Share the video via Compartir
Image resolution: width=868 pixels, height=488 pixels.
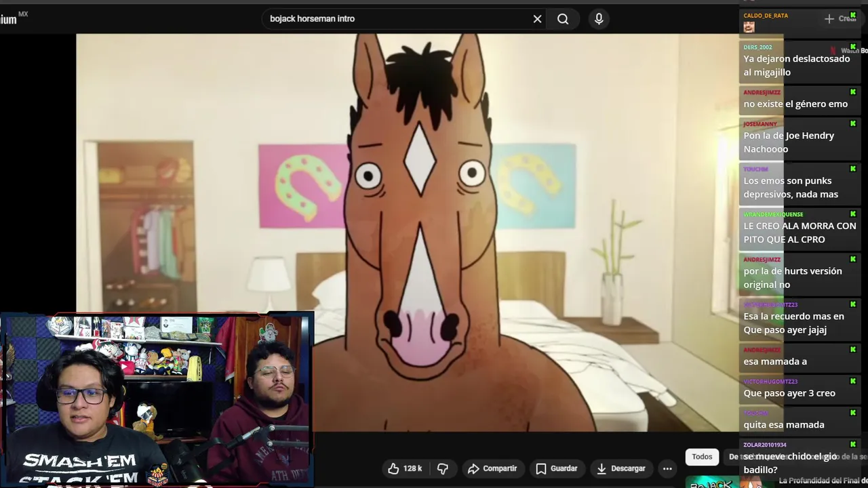492,468
